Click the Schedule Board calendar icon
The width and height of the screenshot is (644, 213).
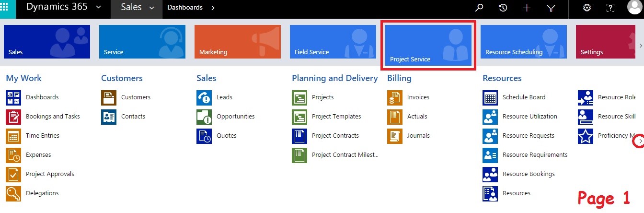pos(490,97)
